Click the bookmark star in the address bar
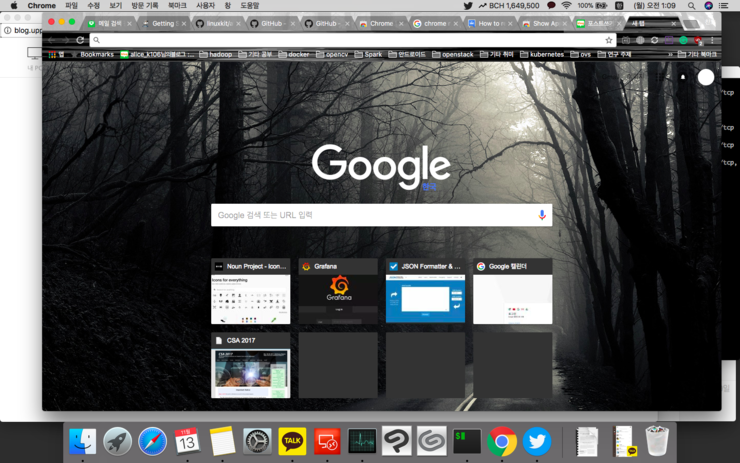This screenshot has width=740, height=463. [609, 40]
